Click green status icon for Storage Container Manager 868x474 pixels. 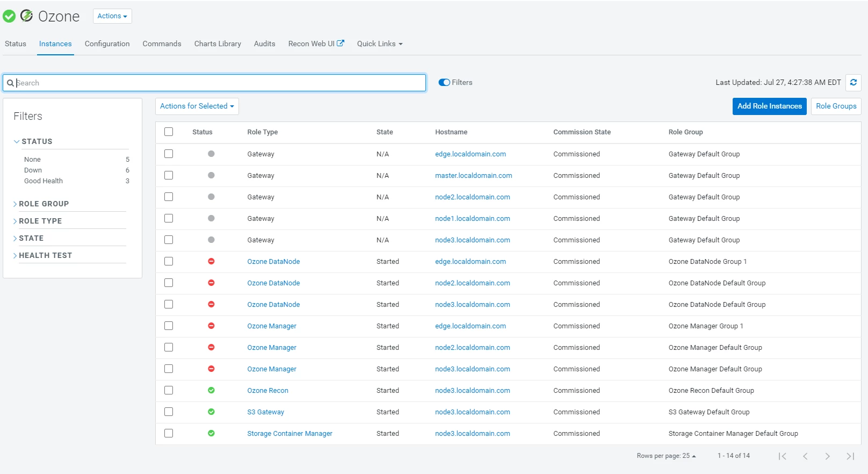click(211, 433)
